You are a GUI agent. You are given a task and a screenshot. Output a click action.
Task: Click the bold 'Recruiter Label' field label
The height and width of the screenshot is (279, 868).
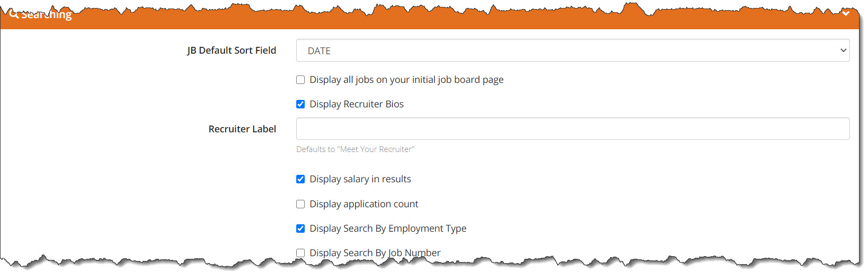click(242, 129)
